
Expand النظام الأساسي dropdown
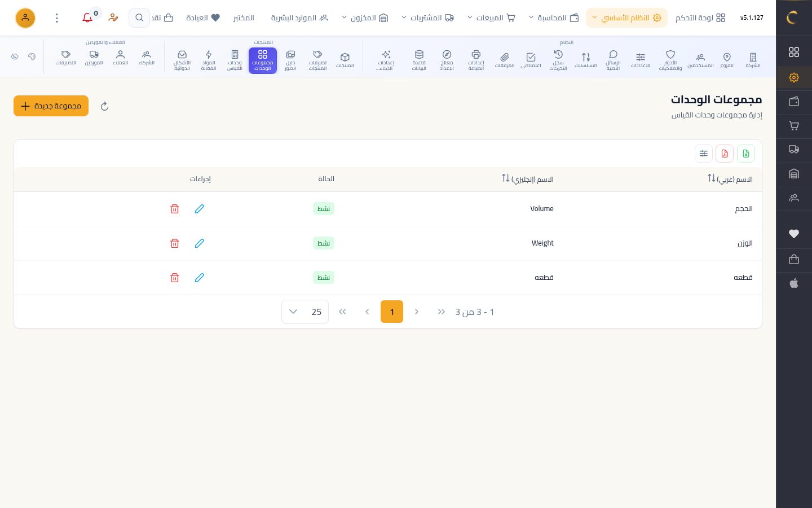pyautogui.click(x=626, y=17)
